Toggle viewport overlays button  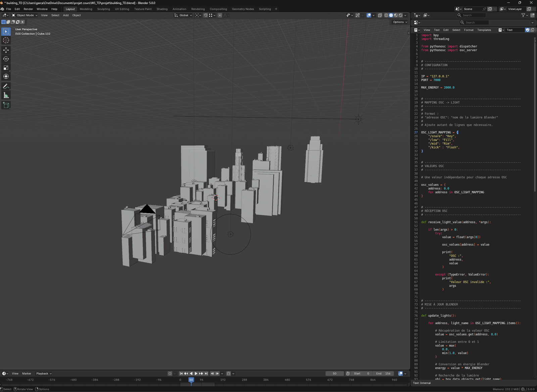click(369, 15)
